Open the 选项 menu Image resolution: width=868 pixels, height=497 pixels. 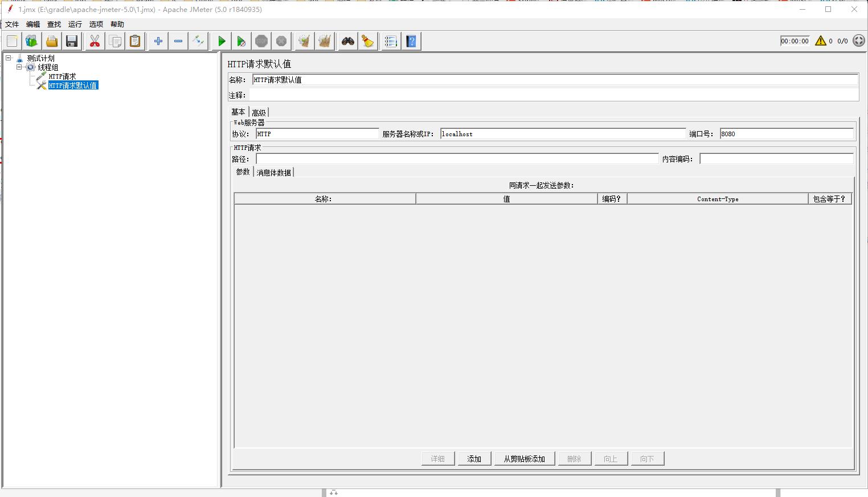(x=96, y=24)
